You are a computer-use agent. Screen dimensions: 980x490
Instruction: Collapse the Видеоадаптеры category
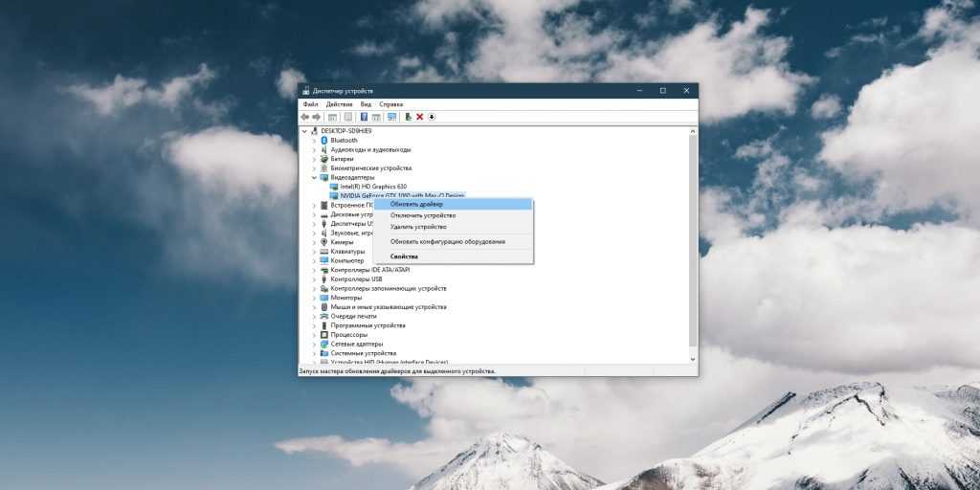click(x=314, y=177)
